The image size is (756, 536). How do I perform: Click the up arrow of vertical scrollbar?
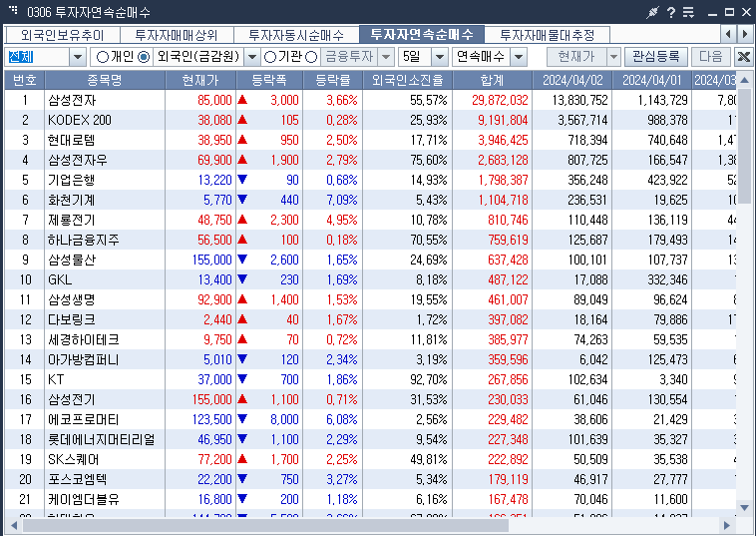[x=744, y=80]
